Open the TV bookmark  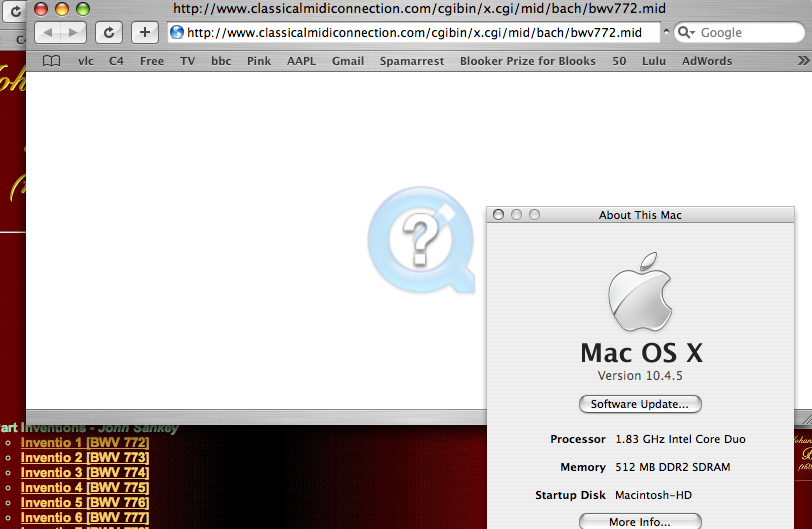pyautogui.click(x=187, y=61)
